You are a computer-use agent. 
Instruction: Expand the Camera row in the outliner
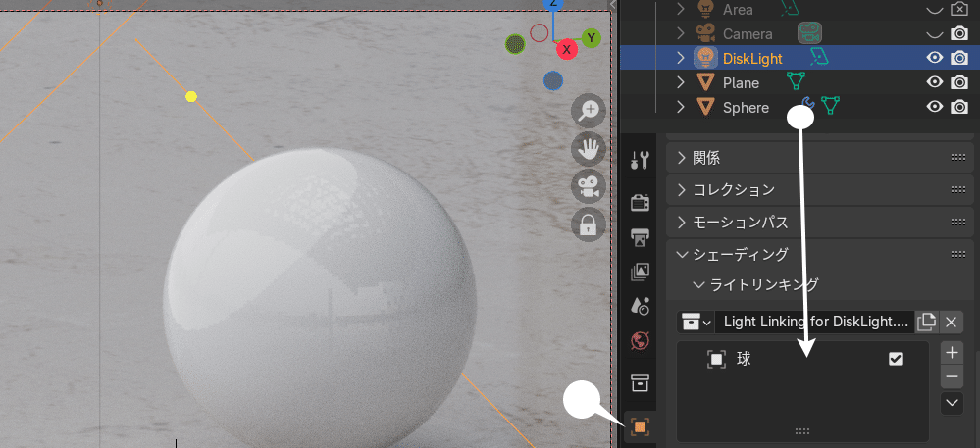click(681, 33)
